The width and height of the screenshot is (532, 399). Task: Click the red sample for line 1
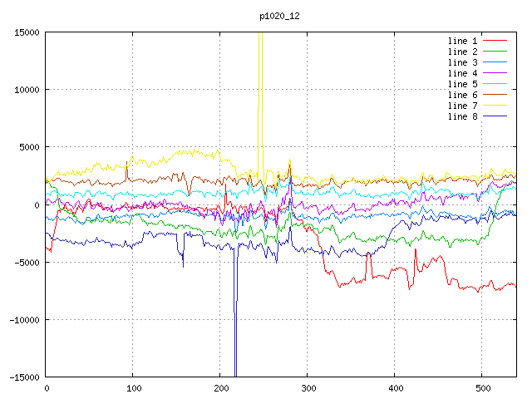(495, 41)
